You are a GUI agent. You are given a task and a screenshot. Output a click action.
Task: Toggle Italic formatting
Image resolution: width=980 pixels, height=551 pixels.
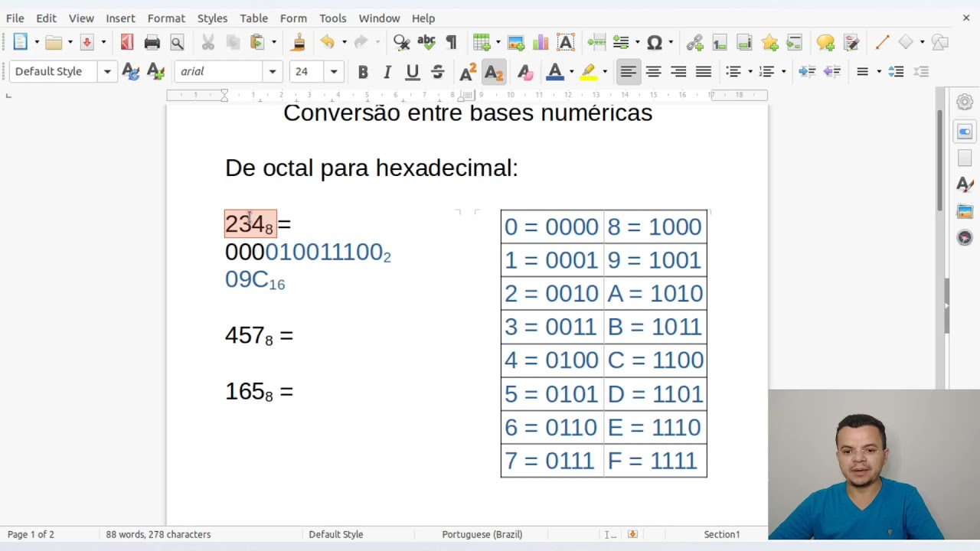[x=387, y=71]
